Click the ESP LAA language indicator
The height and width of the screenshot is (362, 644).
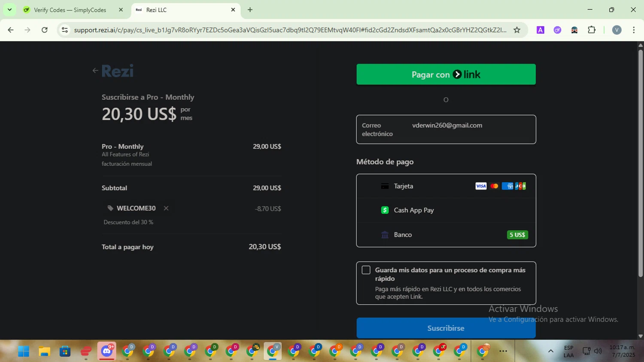(x=569, y=351)
